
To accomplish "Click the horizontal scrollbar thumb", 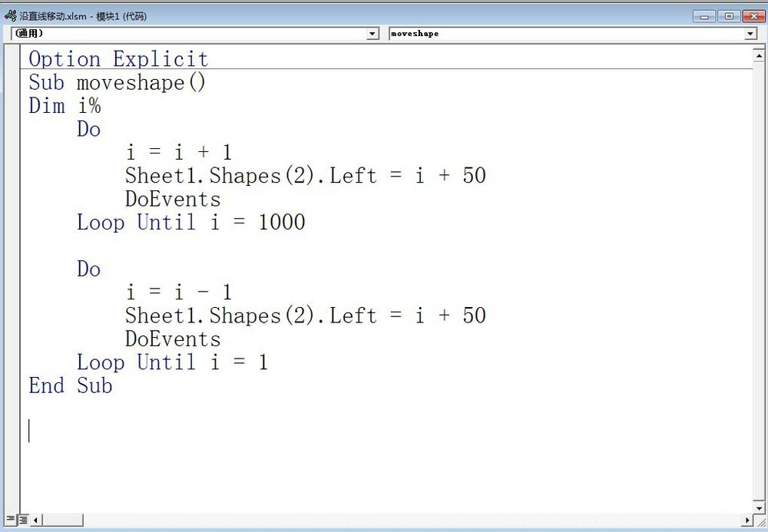I will [x=62, y=520].
